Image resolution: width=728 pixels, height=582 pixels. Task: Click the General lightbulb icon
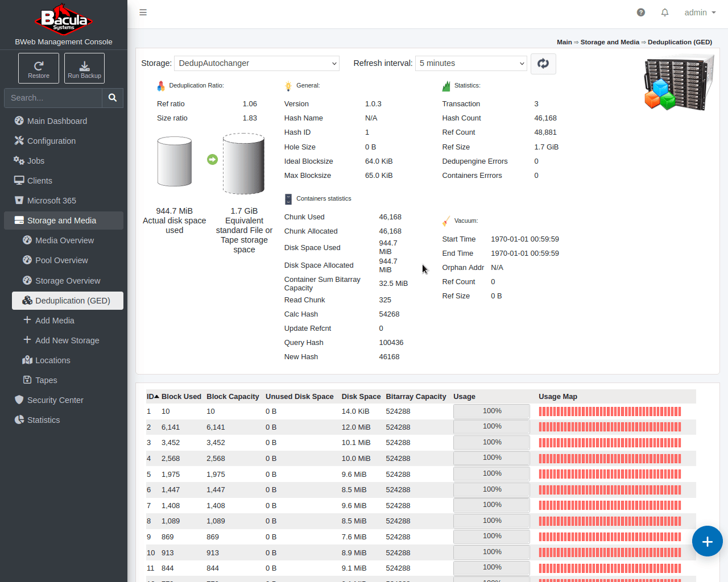tap(288, 86)
